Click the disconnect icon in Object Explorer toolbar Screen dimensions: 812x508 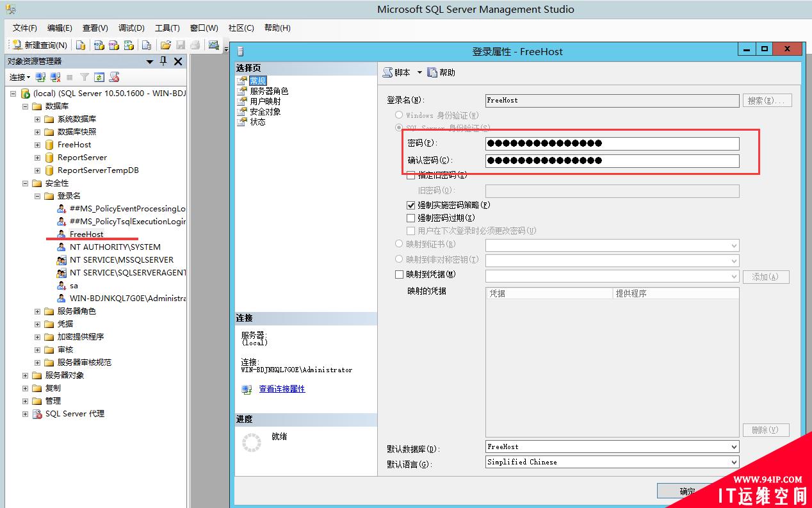[x=56, y=77]
